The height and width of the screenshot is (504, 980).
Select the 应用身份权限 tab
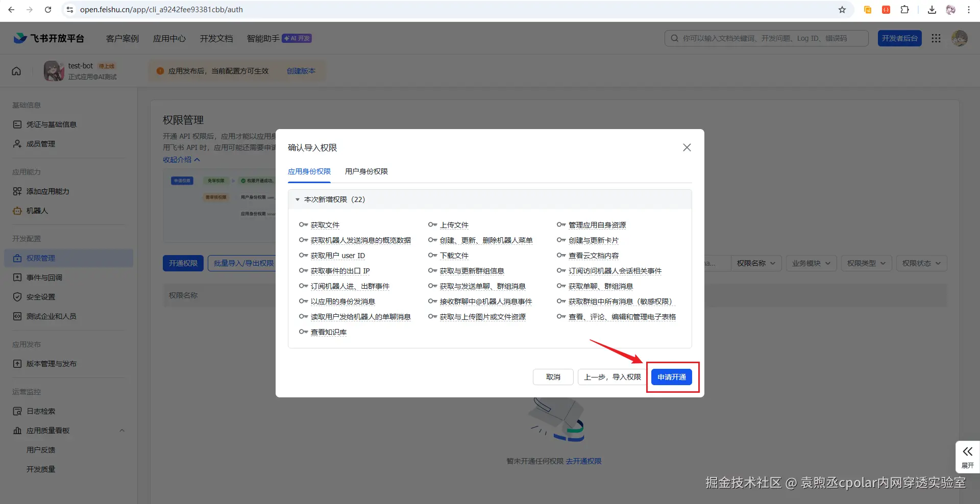pyautogui.click(x=309, y=171)
